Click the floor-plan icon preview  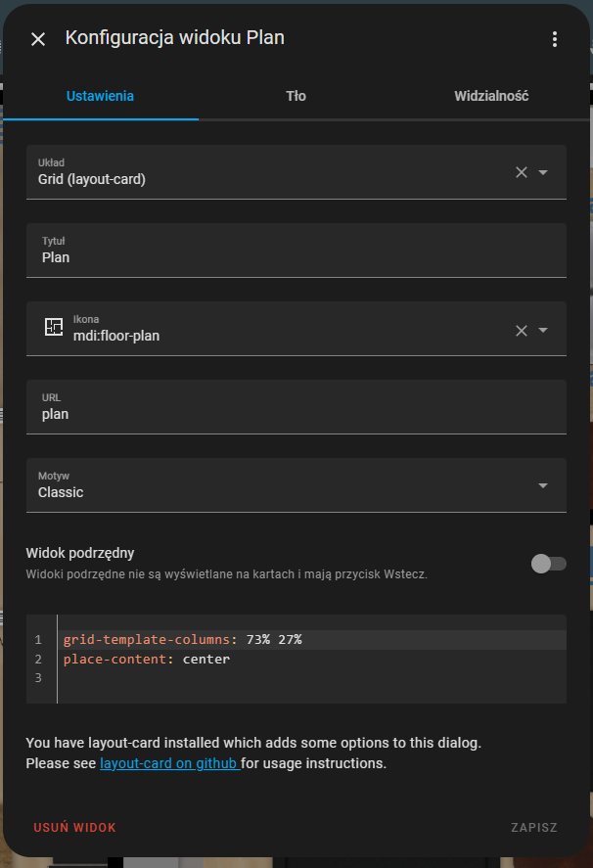tap(54, 327)
